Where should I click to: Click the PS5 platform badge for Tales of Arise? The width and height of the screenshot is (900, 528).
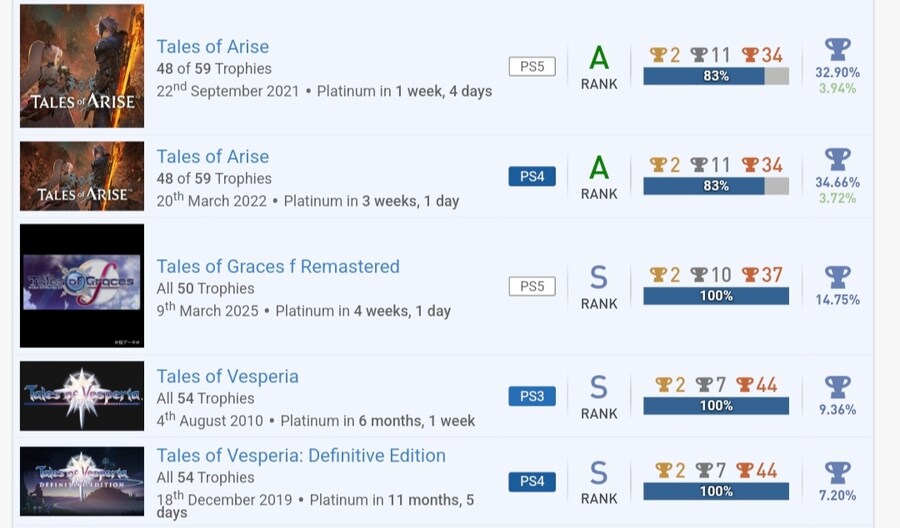pos(531,67)
